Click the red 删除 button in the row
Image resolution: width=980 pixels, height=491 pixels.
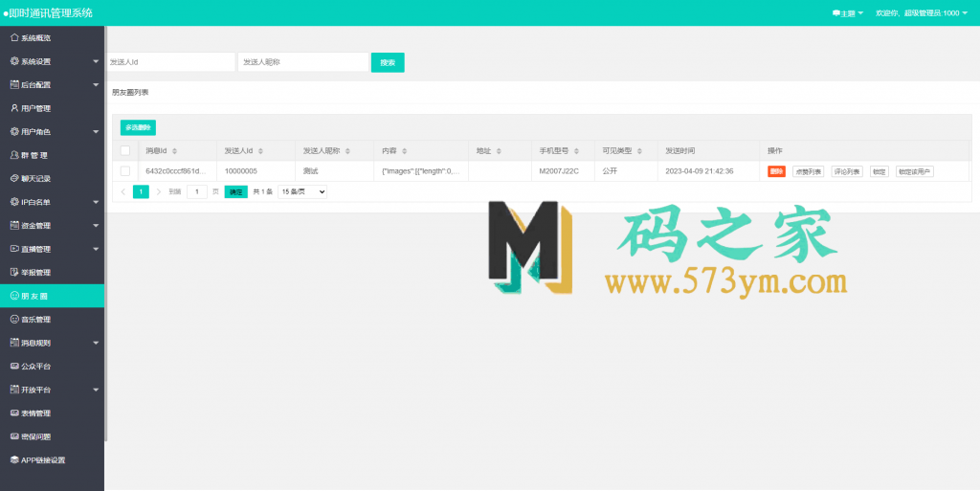(776, 171)
